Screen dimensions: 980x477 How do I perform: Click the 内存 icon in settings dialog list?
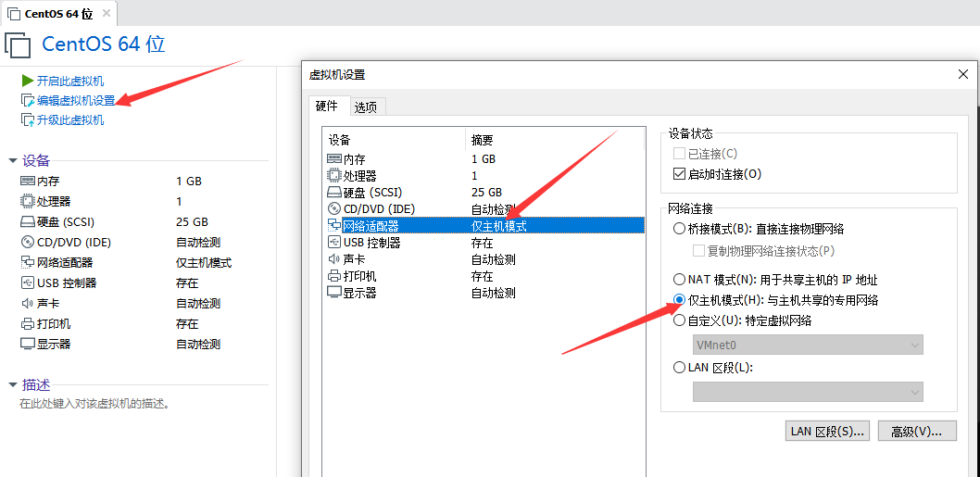tap(333, 158)
